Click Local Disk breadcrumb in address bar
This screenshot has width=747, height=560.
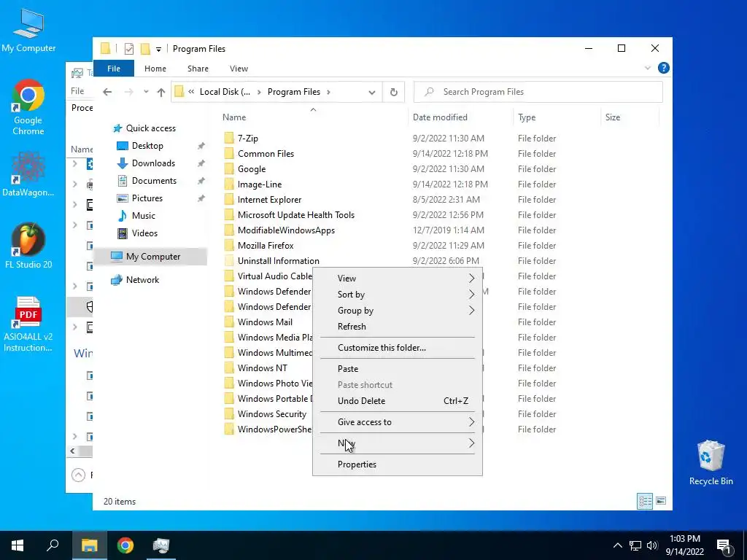pyautogui.click(x=225, y=92)
